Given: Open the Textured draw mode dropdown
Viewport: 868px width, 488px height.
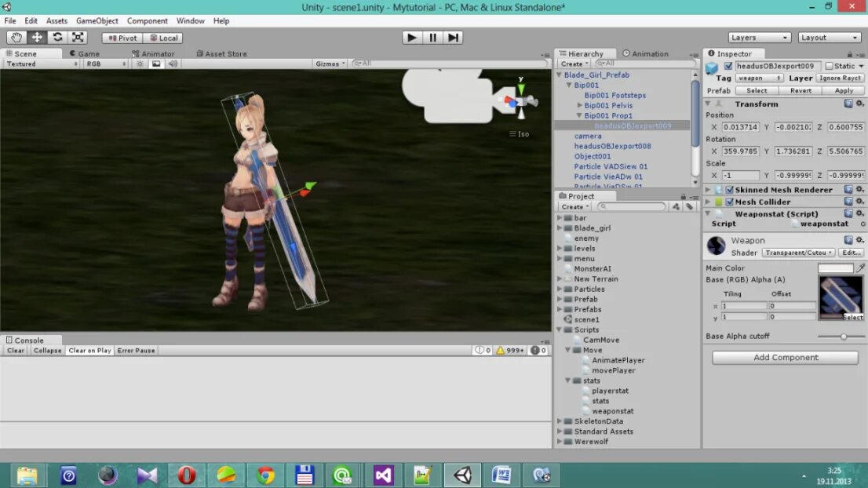Looking at the screenshot, I should pos(42,64).
